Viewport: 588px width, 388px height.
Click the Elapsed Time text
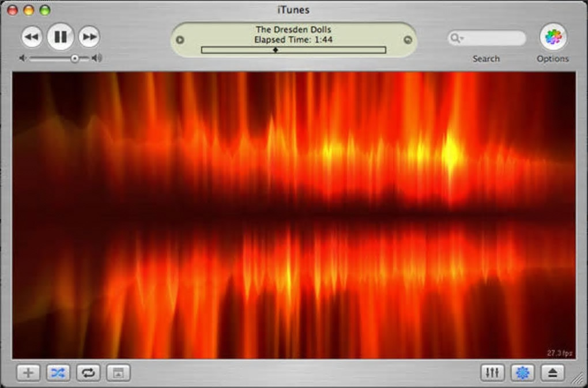[293, 40]
